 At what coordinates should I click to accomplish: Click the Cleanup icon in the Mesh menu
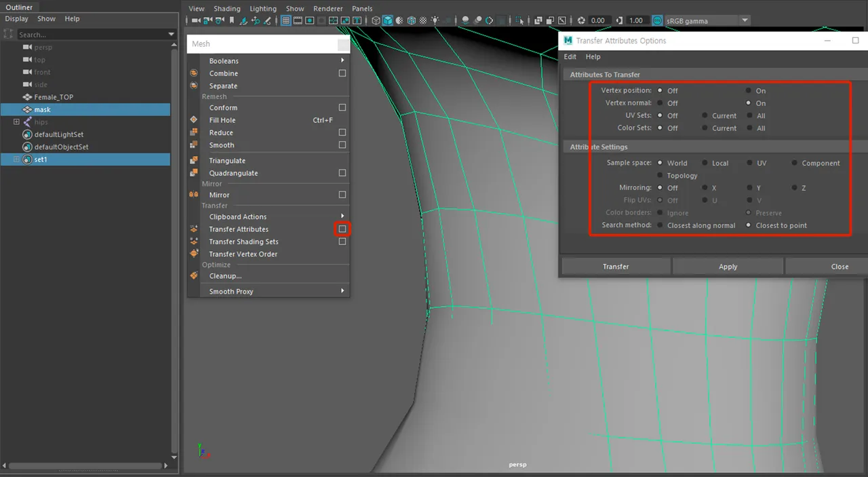(x=192, y=276)
